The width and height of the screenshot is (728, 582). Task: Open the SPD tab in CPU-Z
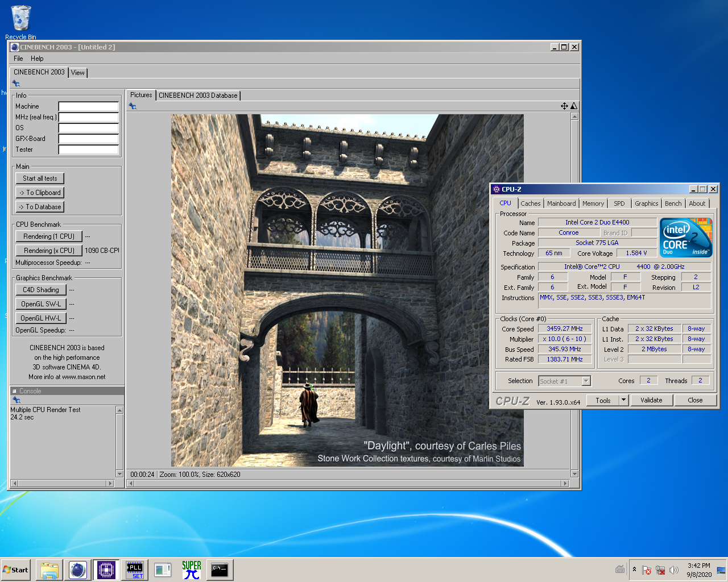[619, 203]
